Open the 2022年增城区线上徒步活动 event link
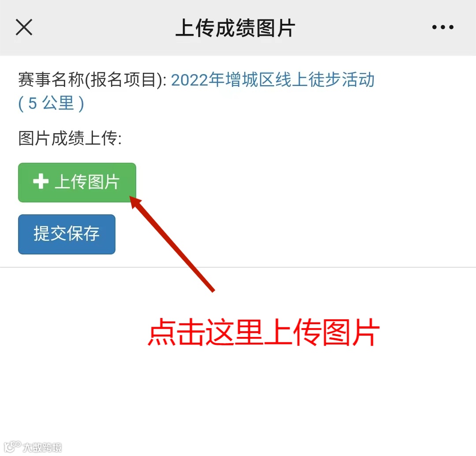 [x=273, y=80]
